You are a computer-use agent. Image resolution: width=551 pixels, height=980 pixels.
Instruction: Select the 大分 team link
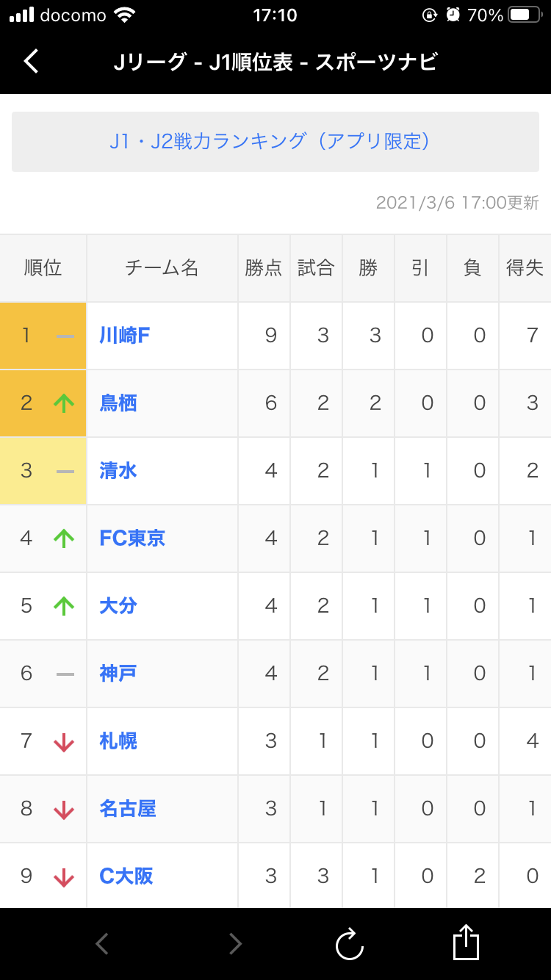(118, 606)
